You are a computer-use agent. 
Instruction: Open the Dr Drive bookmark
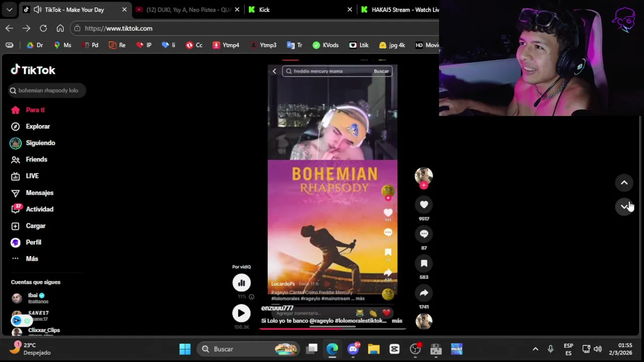[x=35, y=45]
